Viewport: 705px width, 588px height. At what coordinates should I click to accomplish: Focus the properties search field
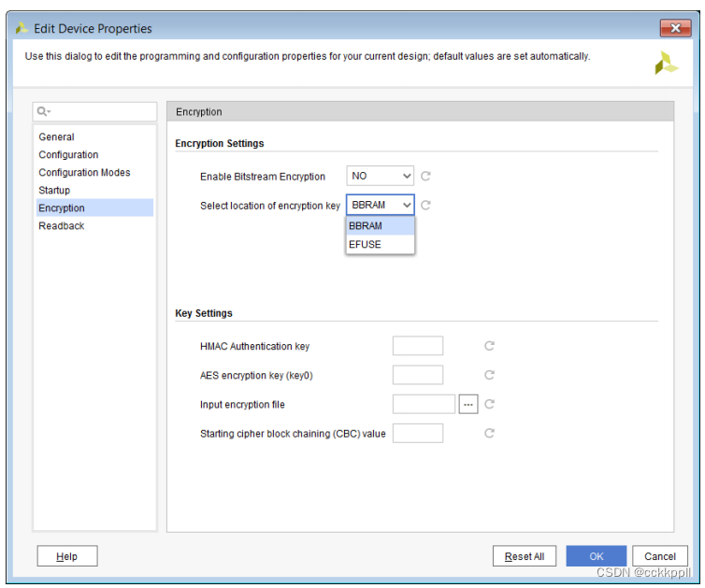pyautogui.click(x=94, y=111)
